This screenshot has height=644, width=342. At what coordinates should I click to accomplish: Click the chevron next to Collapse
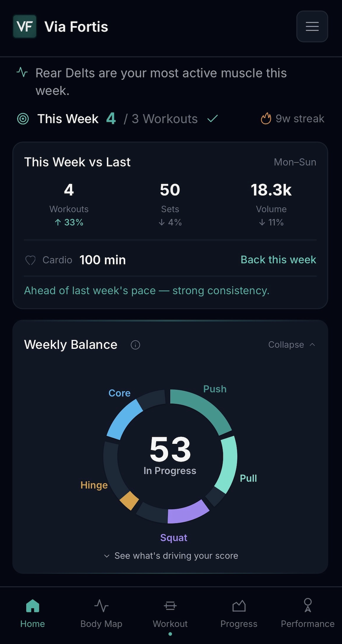(x=313, y=345)
